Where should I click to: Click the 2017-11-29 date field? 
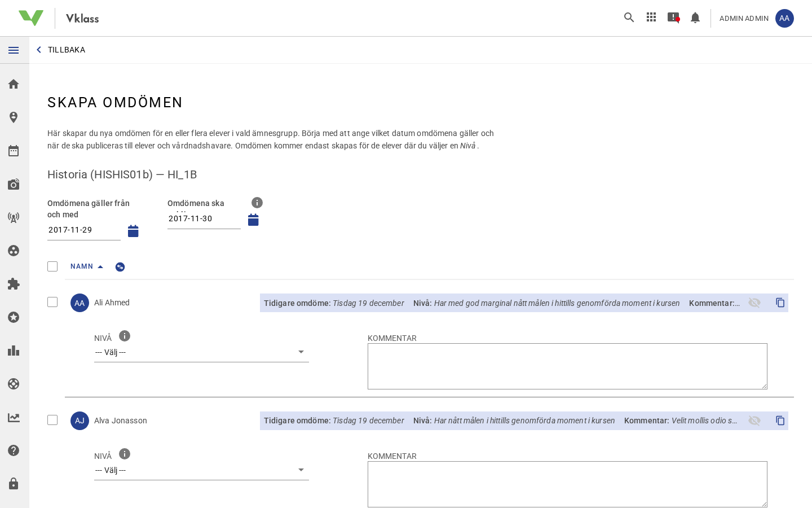click(84, 230)
